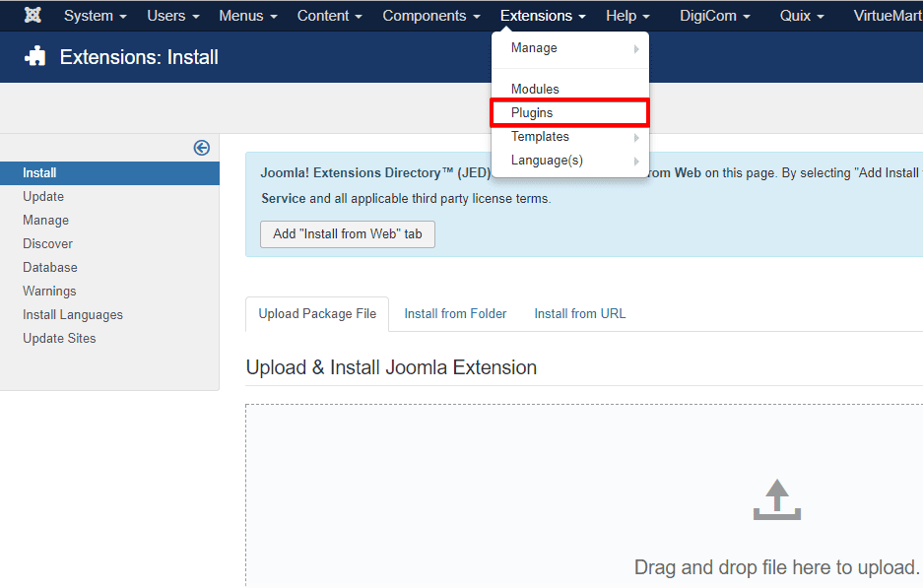Switch to Install from URL tab
923x588 pixels.
579,314
